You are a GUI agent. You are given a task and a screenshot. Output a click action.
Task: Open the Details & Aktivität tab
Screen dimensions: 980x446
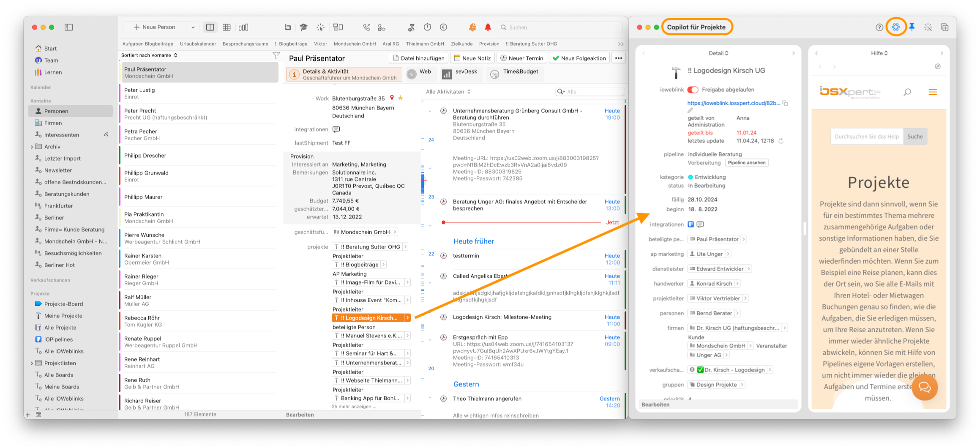(x=344, y=74)
